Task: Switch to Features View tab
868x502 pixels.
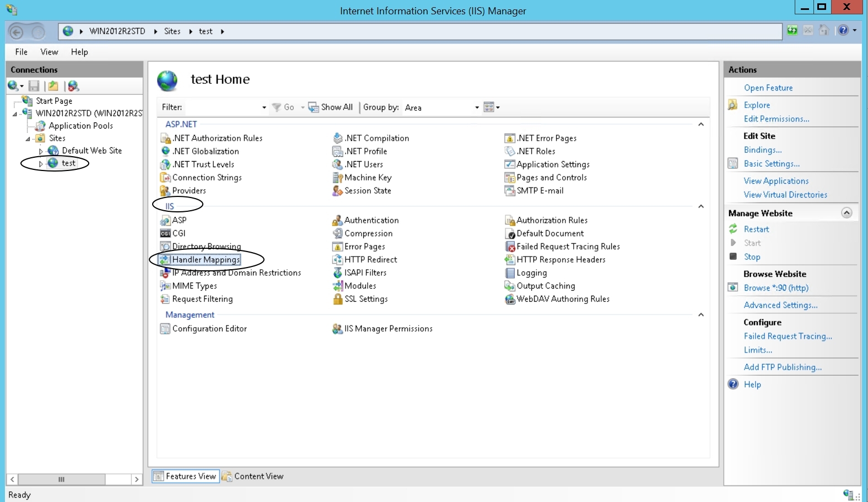Action: click(186, 477)
